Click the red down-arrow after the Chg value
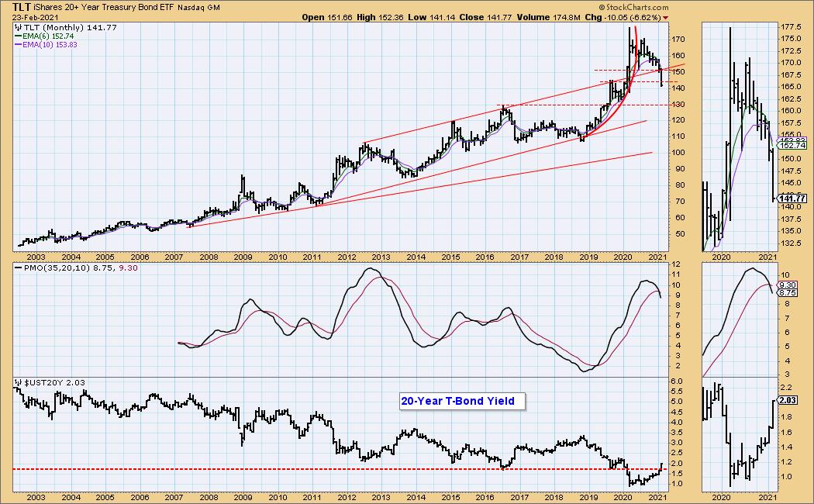The image size is (814, 504). [665, 18]
